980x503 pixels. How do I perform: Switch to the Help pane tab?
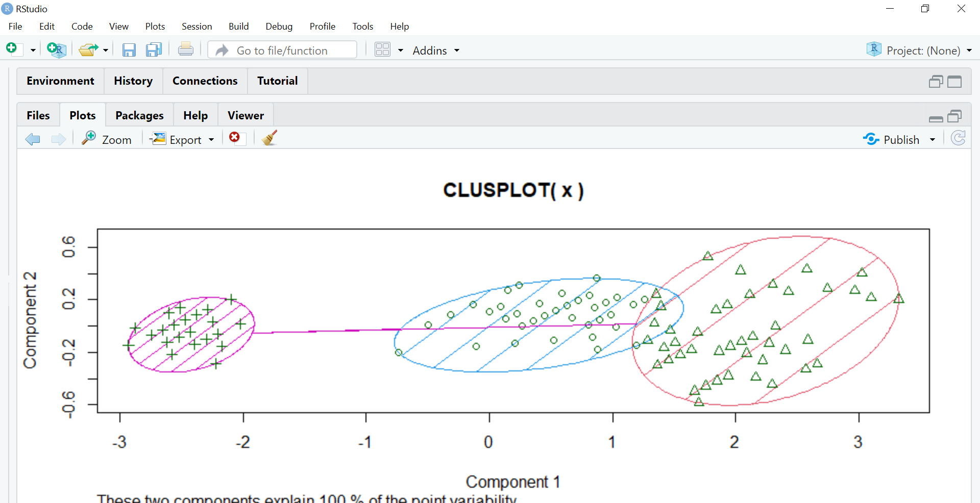(x=195, y=115)
